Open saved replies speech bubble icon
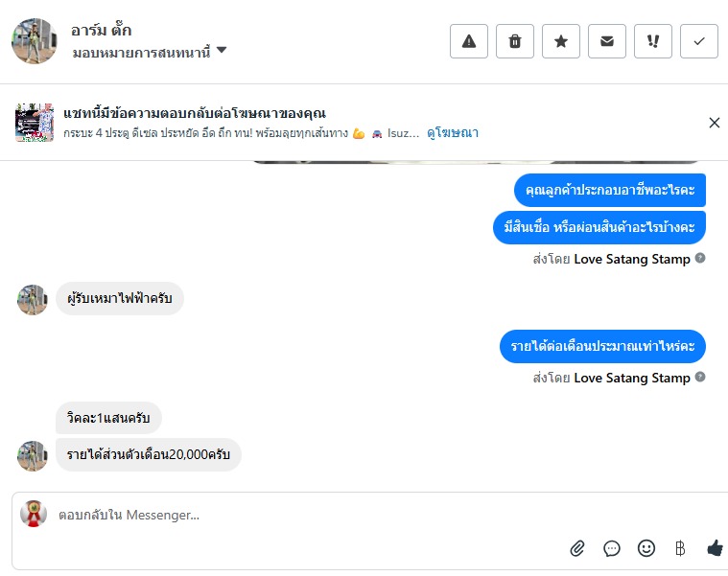The height and width of the screenshot is (576, 728). pos(612,548)
